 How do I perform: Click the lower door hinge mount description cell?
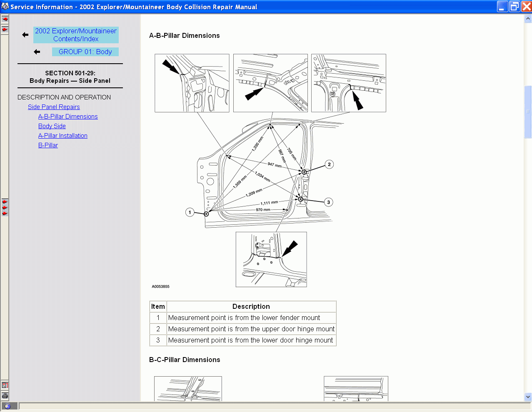[x=251, y=340]
